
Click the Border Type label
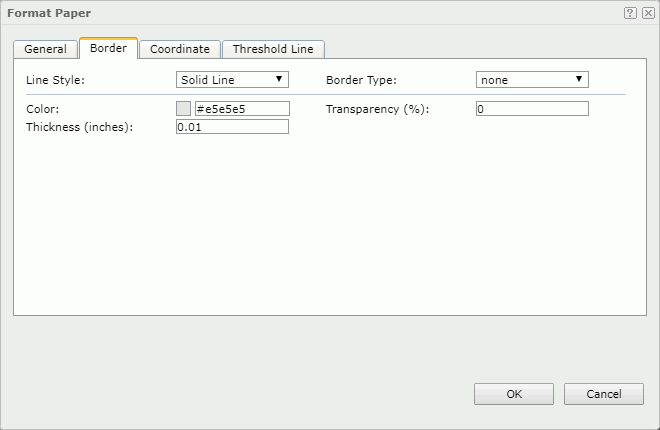(x=361, y=80)
